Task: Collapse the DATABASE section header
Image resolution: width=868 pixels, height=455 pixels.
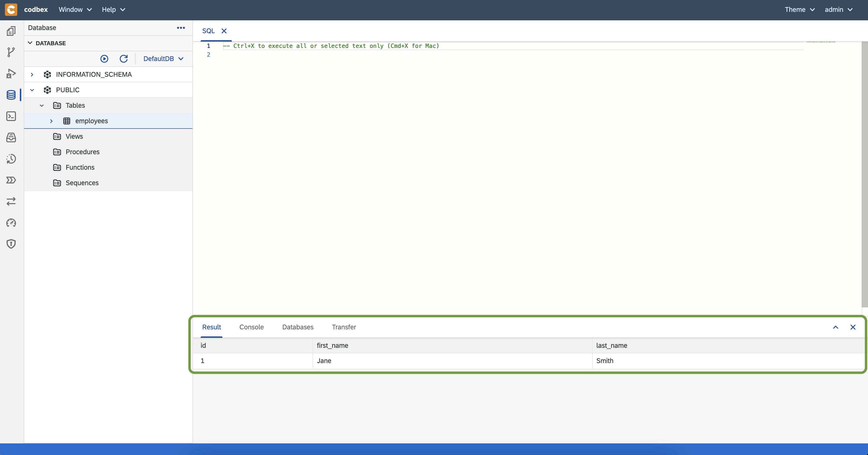Action: [108, 43]
